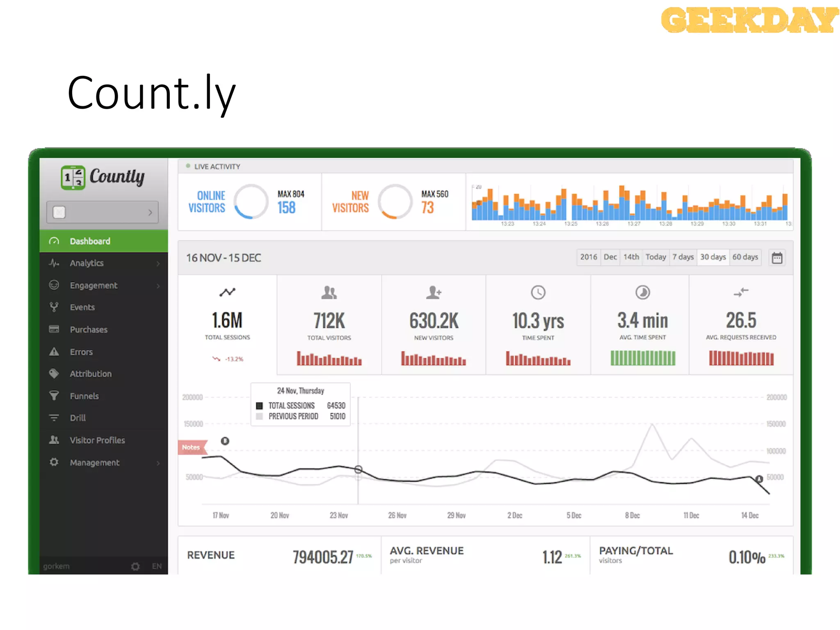The height and width of the screenshot is (630, 840).
Task: Expand the Analytics submenu chevron
Action: point(158,263)
